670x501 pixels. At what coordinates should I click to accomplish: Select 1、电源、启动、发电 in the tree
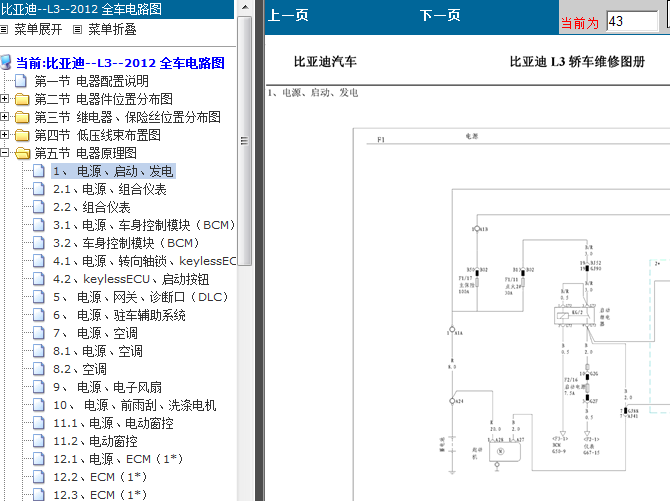coord(113,171)
